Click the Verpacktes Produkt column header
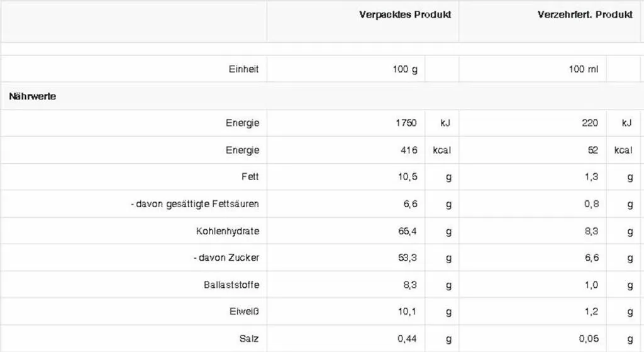Image resolution: width=644 pixels, height=352 pixels. click(x=405, y=15)
